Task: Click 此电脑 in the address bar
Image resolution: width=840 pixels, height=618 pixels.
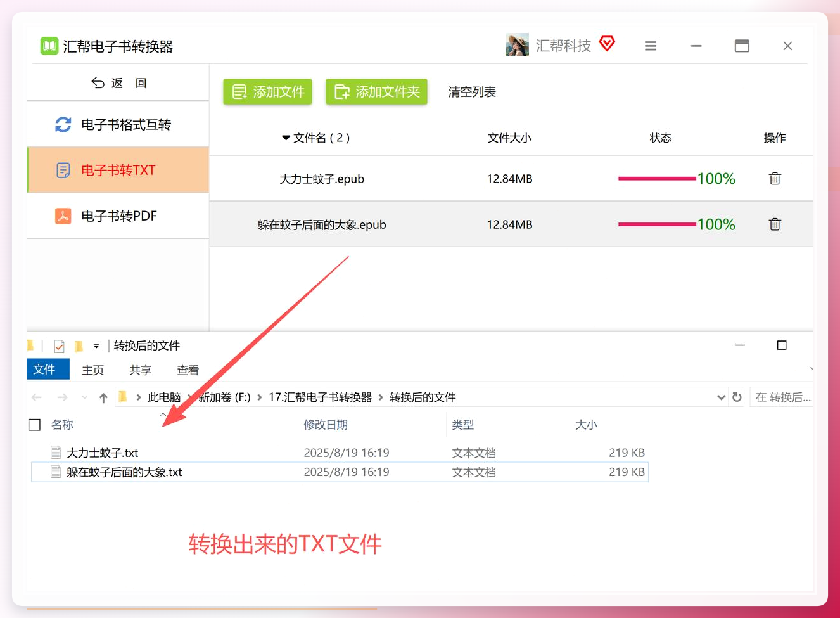Action: [164, 397]
